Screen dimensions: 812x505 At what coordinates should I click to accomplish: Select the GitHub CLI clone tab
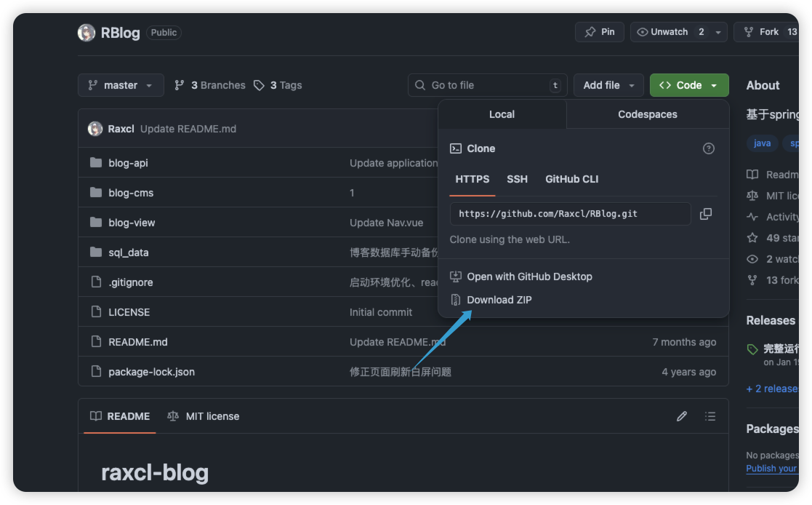pyautogui.click(x=571, y=179)
